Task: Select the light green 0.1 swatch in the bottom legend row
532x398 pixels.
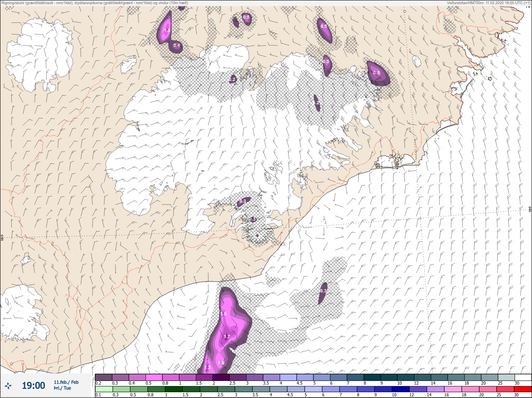Action: [103, 389]
